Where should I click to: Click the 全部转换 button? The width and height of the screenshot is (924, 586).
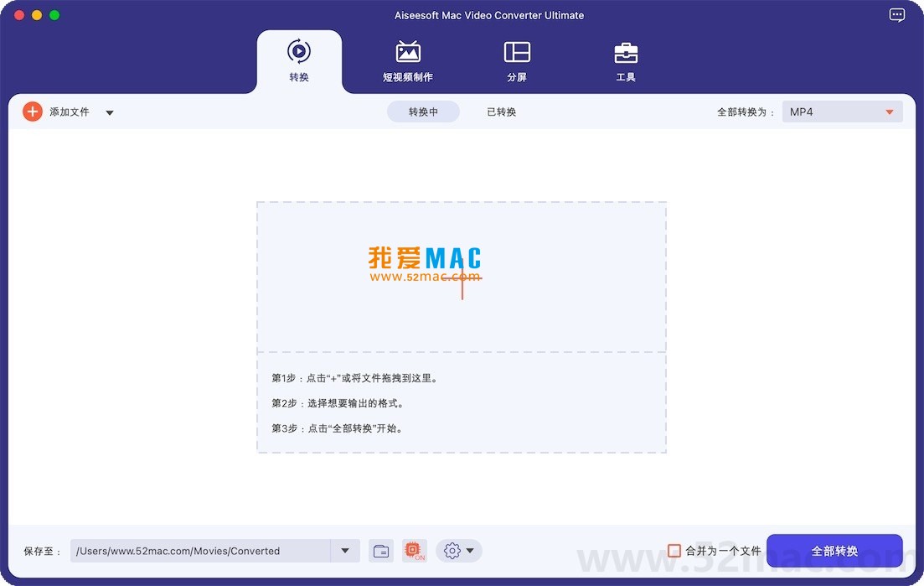tap(834, 551)
